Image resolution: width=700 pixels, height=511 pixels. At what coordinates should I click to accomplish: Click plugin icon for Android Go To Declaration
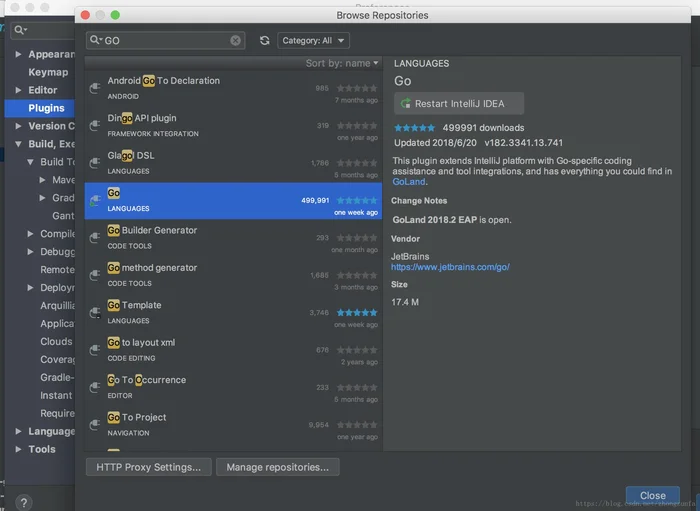(x=95, y=88)
